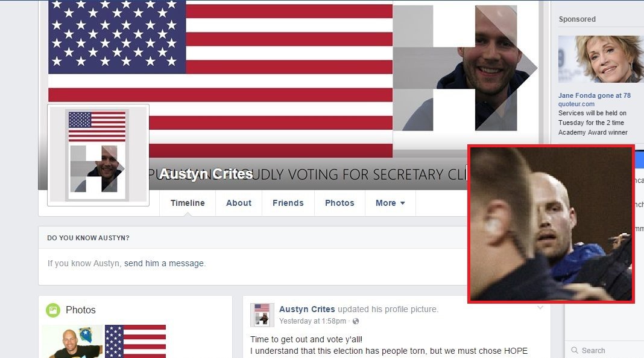Viewport: 644px width, 358px height.
Task: Open 'Yesterday at 1:58pm' timestamp link
Action: [x=312, y=321]
